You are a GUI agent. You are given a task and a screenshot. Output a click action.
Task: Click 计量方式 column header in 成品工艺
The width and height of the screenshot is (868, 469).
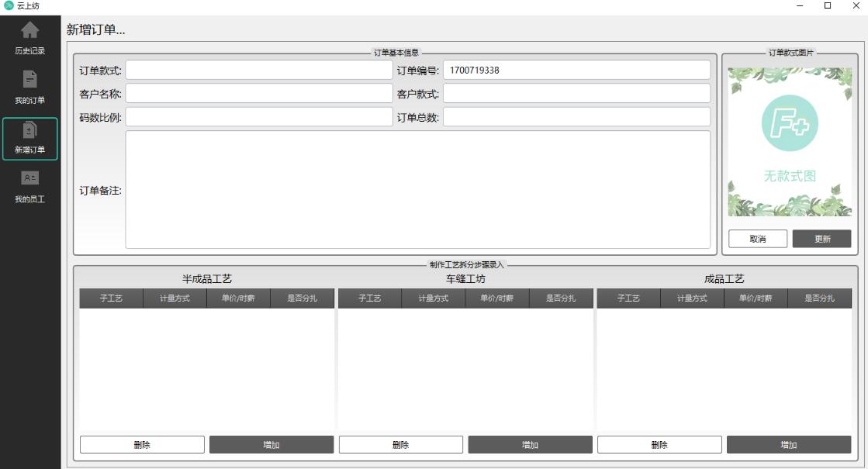point(692,298)
